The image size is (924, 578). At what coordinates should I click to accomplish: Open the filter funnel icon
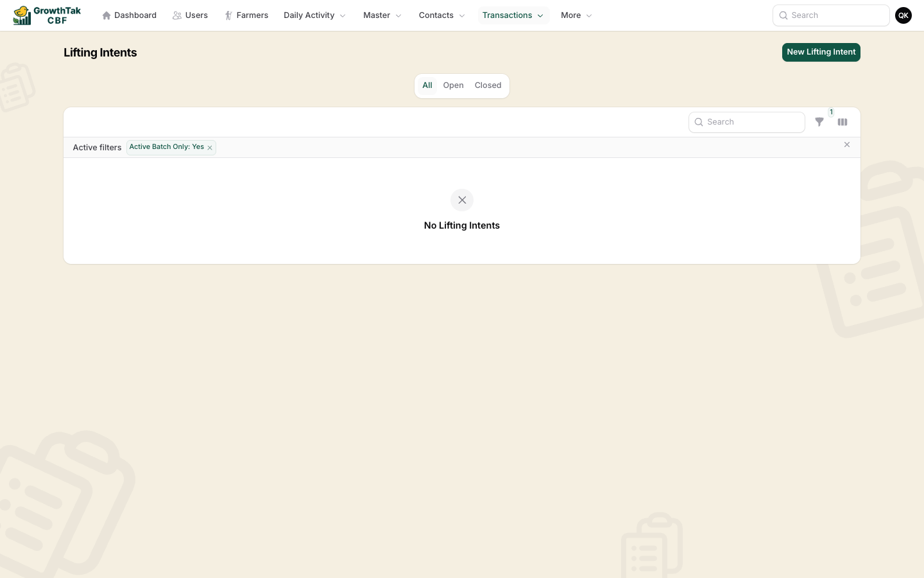click(819, 122)
